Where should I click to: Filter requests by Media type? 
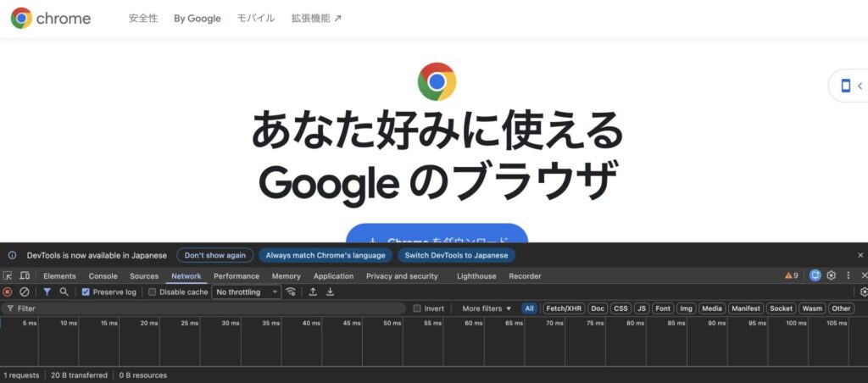(712, 308)
